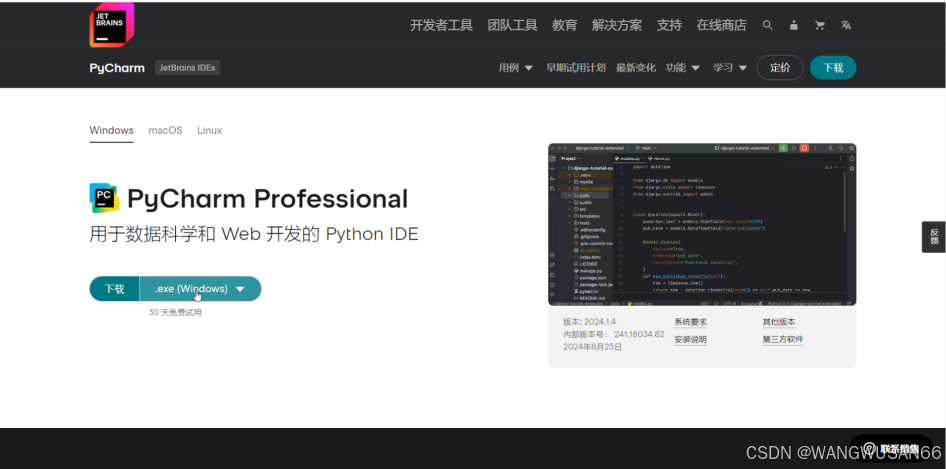This screenshot has height=469, width=946.
Task: Open 教育 menu
Action: pos(565,25)
